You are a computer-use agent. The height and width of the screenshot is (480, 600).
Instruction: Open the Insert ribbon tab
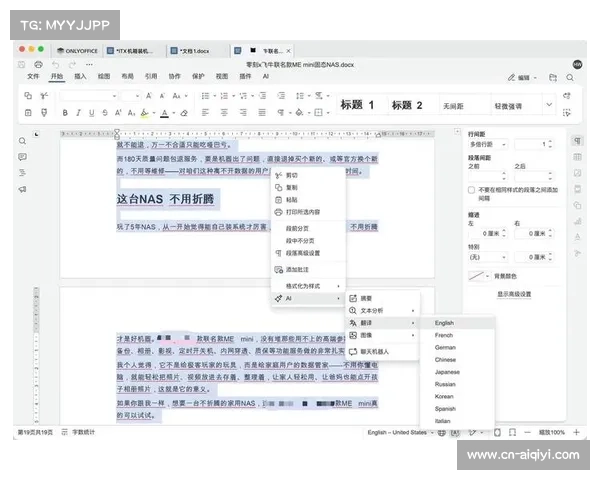[x=80, y=76]
